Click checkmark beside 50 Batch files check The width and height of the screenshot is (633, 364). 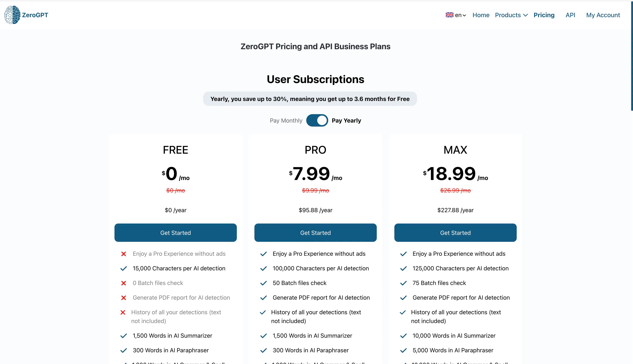[x=263, y=283]
